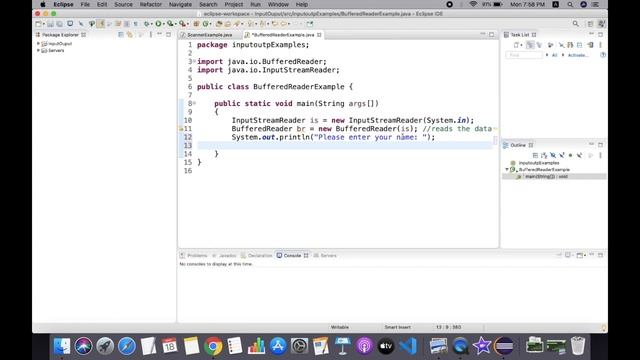This screenshot has height=360, width=640.
Task: Switch to ScannerExample.java tab
Action: pos(209,35)
